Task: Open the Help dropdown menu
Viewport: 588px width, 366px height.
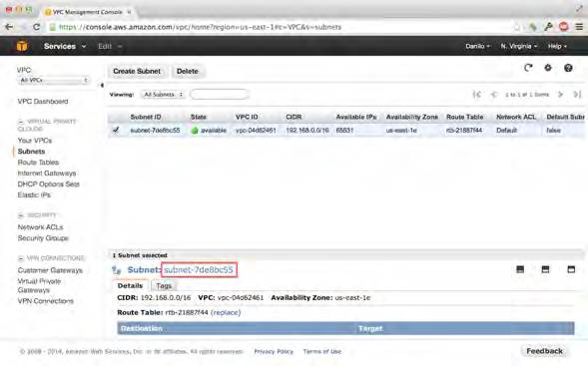Action: (x=557, y=46)
